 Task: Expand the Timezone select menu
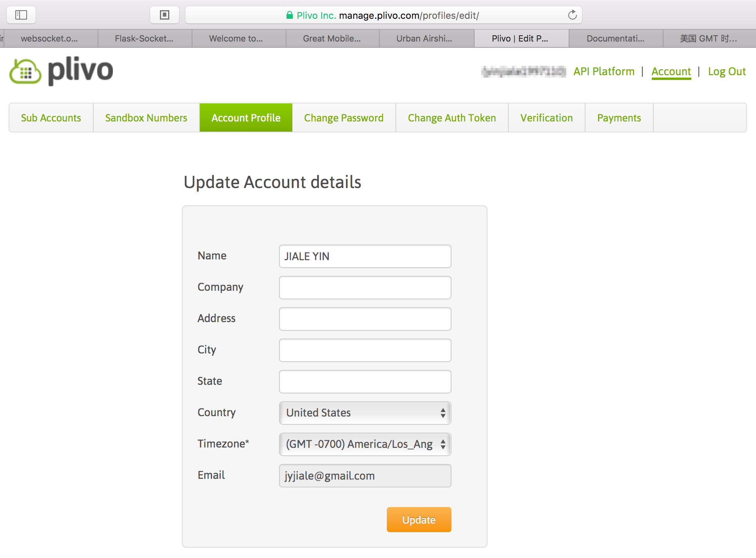coord(365,444)
